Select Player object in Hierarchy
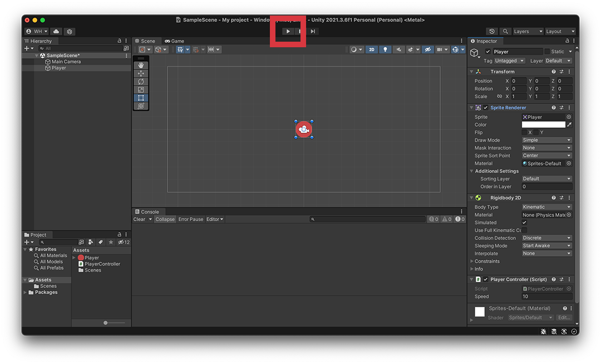 [58, 68]
